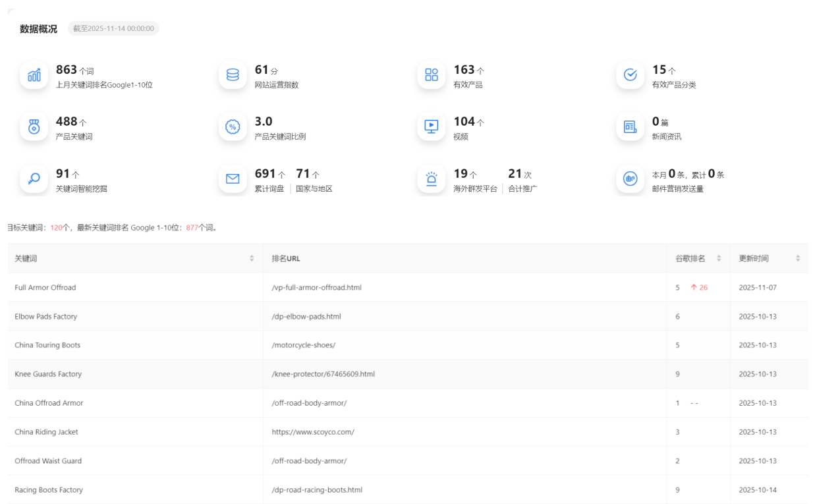813x504 pixels.
Task: Click the valid products grid icon
Action: pos(432,75)
